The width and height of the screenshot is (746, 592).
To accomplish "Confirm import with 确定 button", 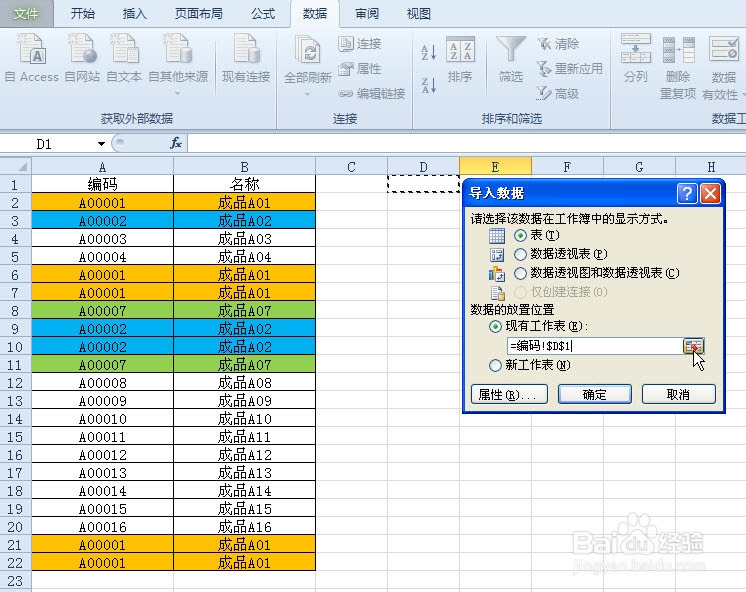I will pos(595,395).
